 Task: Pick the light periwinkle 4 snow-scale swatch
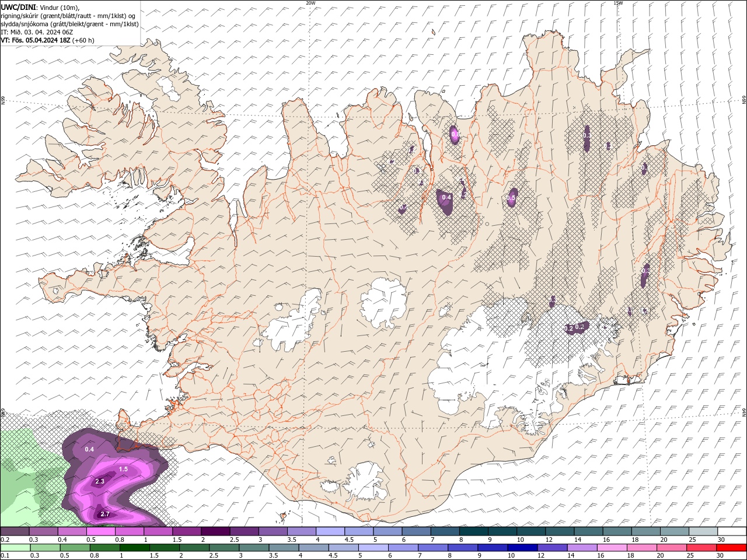pyautogui.click(x=330, y=532)
